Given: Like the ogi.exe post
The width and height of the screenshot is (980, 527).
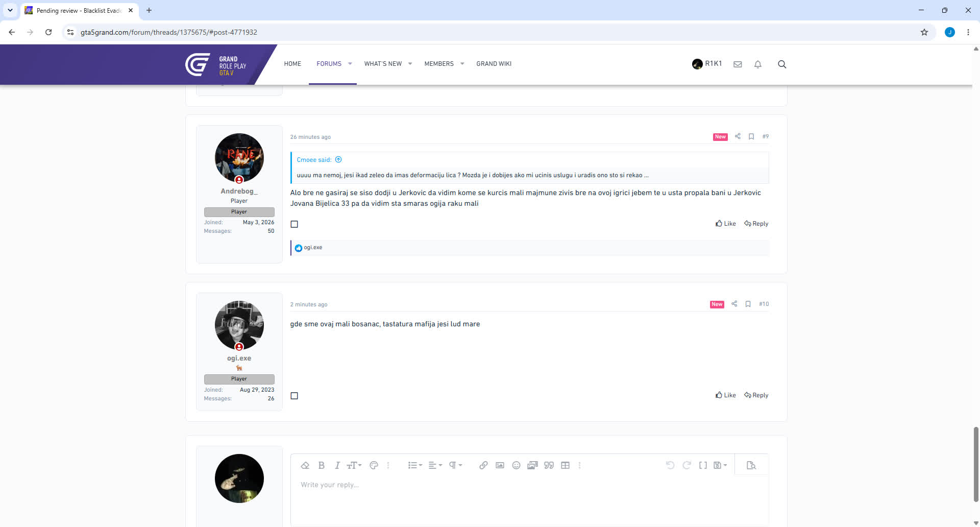Looking at the screenshot, I should (x=726, y=395).
